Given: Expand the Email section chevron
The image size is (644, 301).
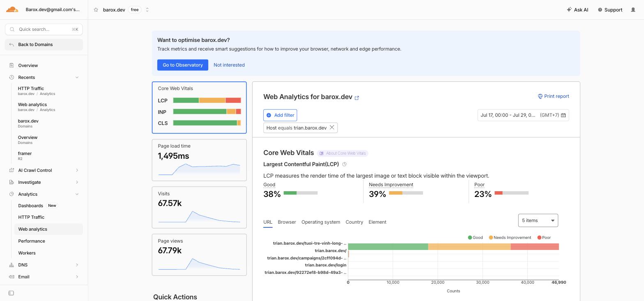Looking at the screenshot, I should (77, 277).
